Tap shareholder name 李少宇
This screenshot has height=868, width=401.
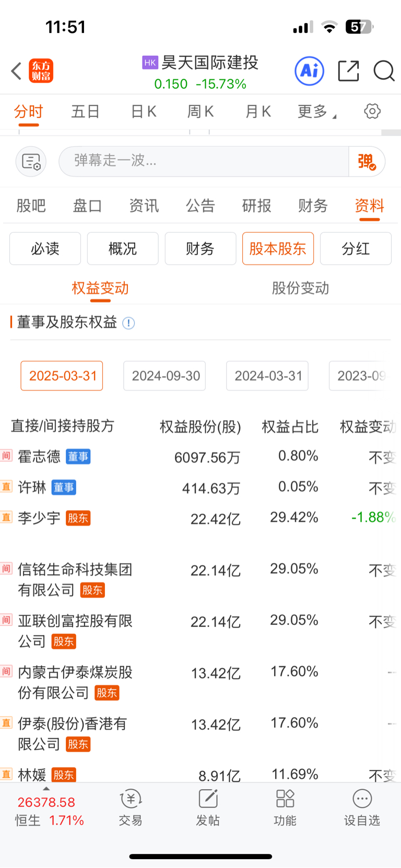[39, 518]
